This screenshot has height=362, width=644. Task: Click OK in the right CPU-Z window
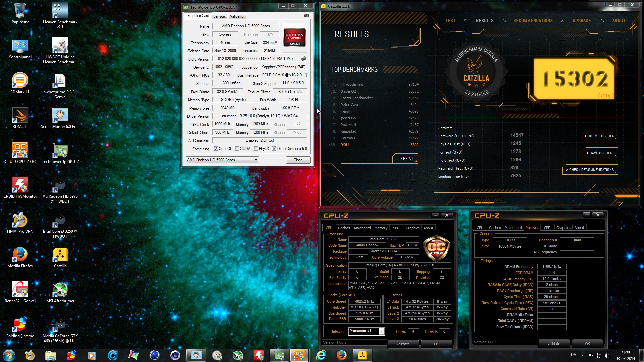[587, 344]
